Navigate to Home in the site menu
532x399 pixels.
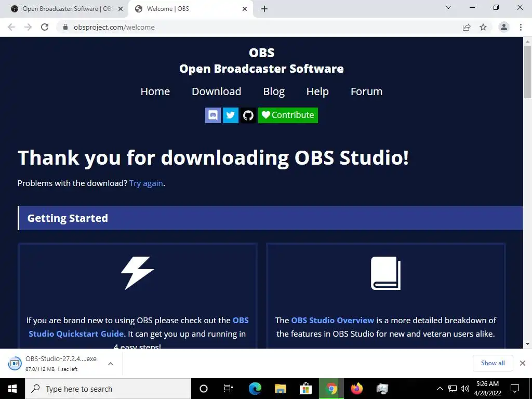[155, 91]
